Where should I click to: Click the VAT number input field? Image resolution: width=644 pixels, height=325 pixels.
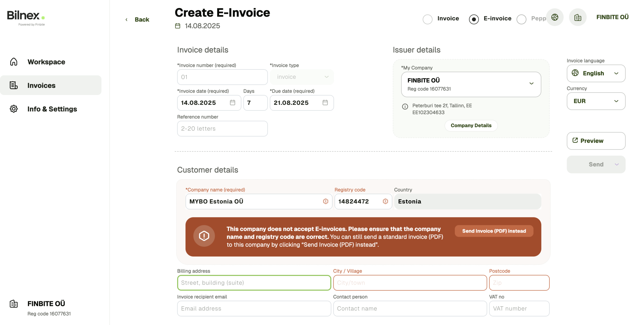[520, 309]
